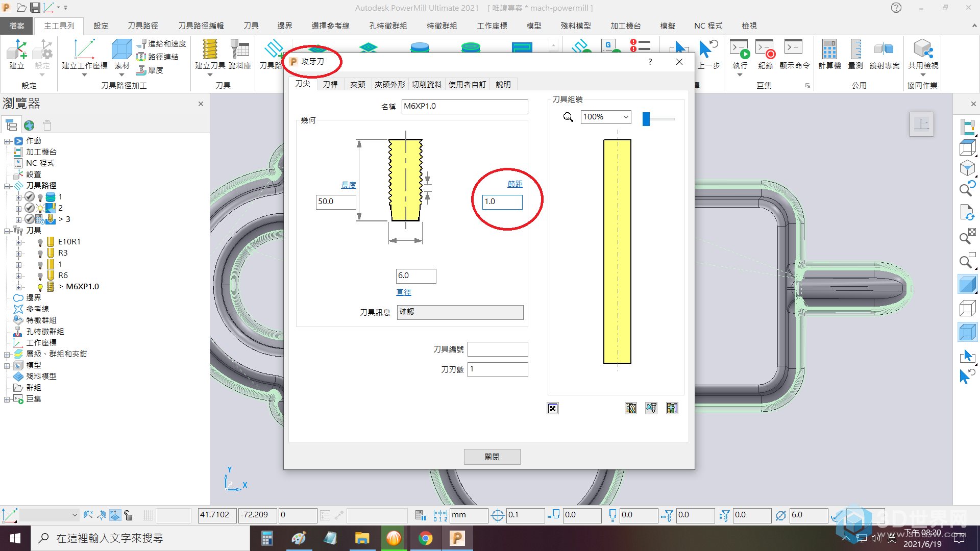The width and height of the screenshot is (980, 551).
Task: Expand the 模型 tree node
Action: (x=7, y=366)
